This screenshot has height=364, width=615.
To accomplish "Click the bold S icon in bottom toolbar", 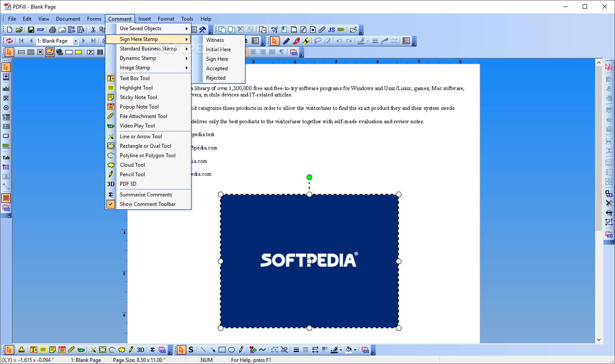I will (191, 350).
